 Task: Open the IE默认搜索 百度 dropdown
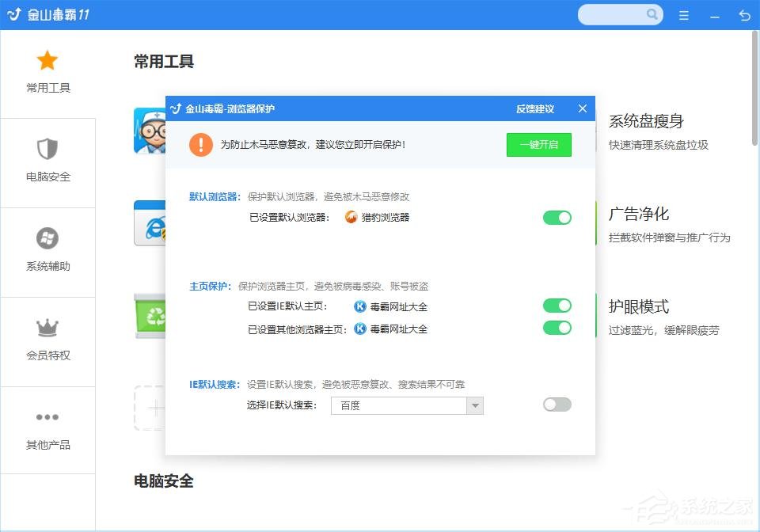[475, 405]
